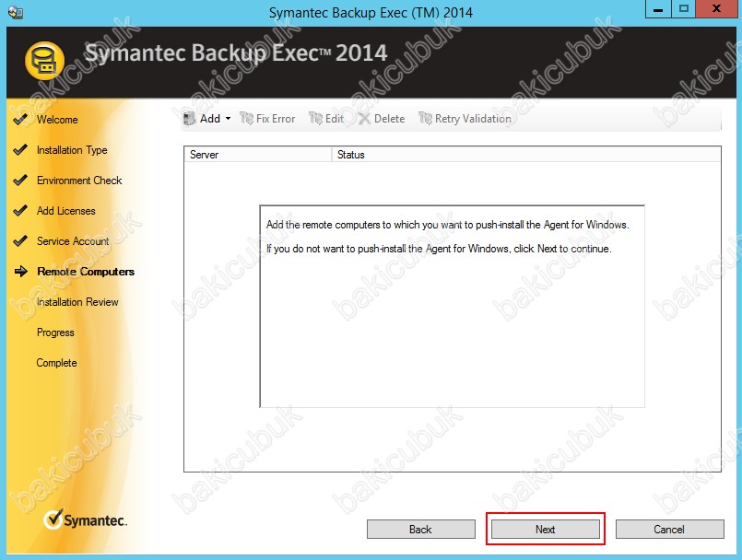Select the Installation Type step
Image resolution: width=742 pixels, height=560 pixels.
click(72, 150)
